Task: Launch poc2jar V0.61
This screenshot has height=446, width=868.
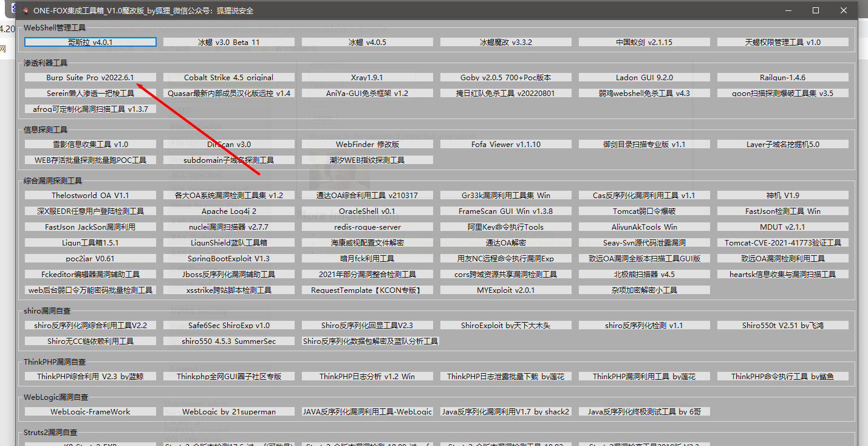Action: point(91,259)
